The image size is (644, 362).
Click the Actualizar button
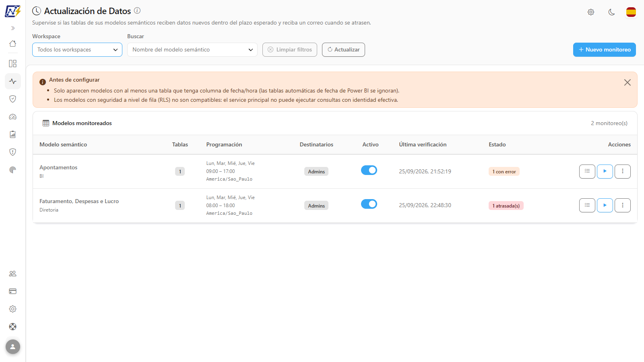(343, 50)
